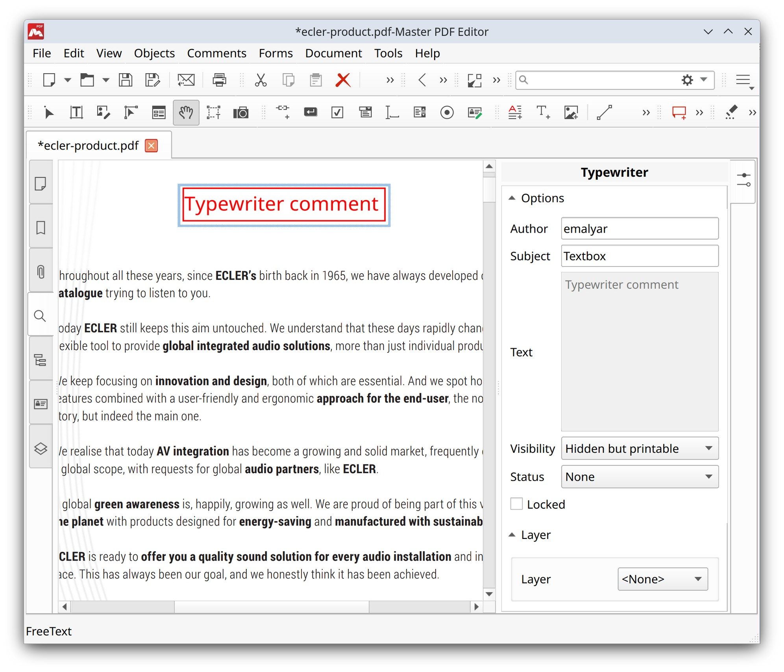Select the Edit Document arrow tool
Screen dimensions: 784x672
click(x=49, y=113)
